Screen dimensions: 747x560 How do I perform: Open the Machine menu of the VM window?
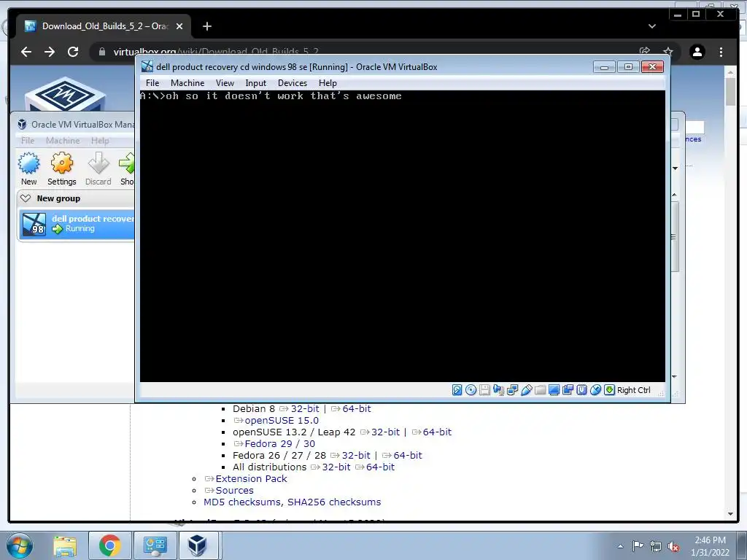[x=187, y=83]
